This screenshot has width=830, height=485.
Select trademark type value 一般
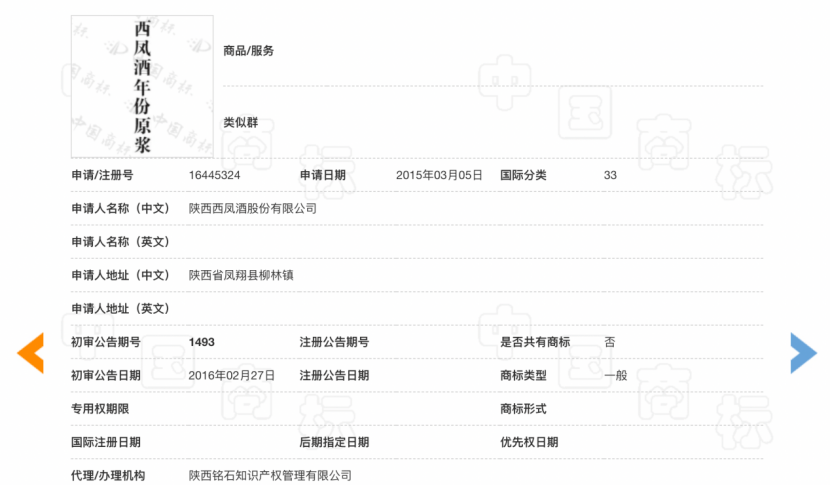tap(616, 375)
